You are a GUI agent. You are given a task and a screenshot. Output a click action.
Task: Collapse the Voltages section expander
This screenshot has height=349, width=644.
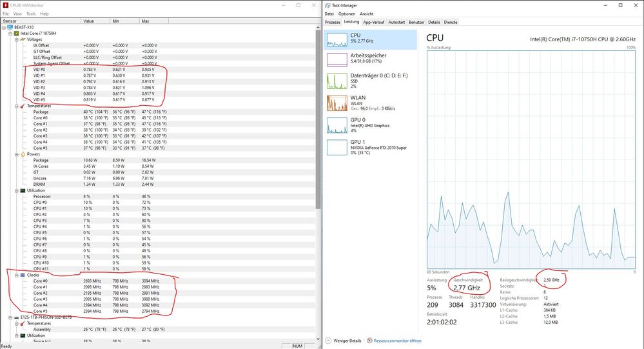[17, 39]
